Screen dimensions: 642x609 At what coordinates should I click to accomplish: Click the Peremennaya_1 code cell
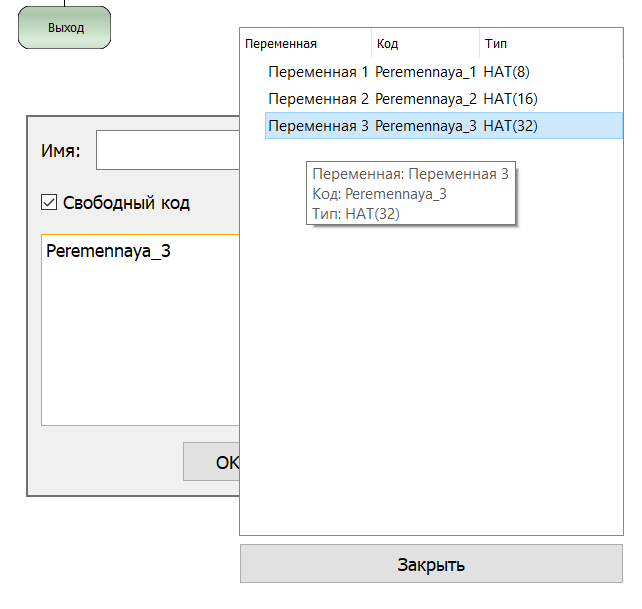pos(426,72)
